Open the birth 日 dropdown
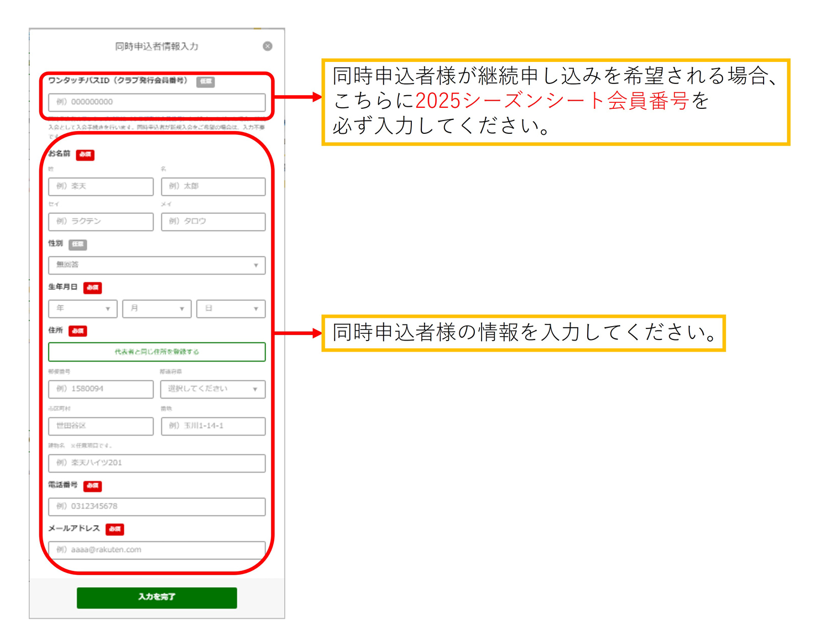 pyautogui.click(x=231, y=308)
